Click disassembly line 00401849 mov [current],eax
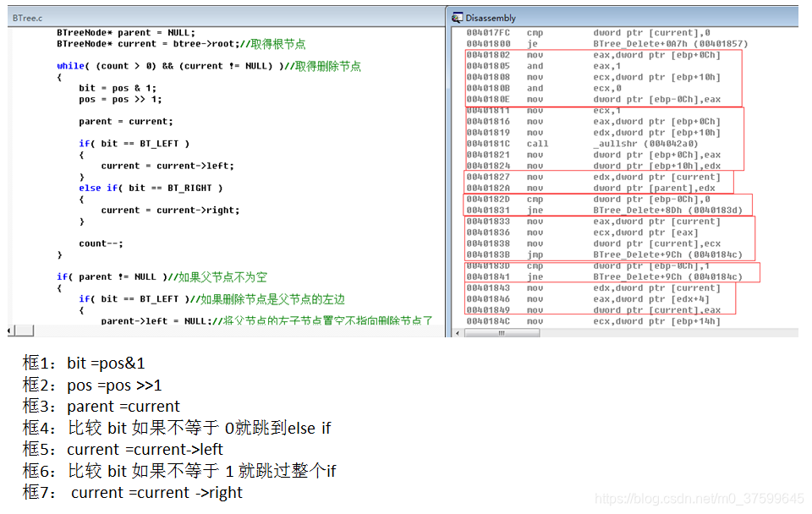This screenshot has width=812, height=514. [594, 310]
